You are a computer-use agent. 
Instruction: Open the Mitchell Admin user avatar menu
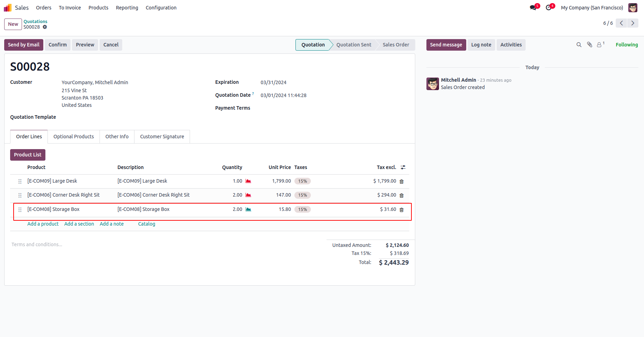point(632,8)
